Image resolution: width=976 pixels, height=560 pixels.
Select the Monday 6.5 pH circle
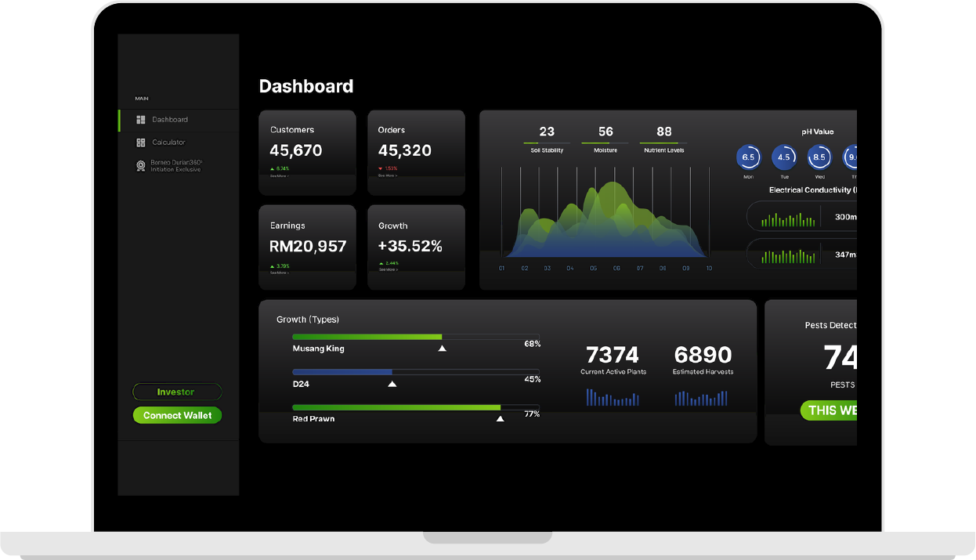coord(748,157)
